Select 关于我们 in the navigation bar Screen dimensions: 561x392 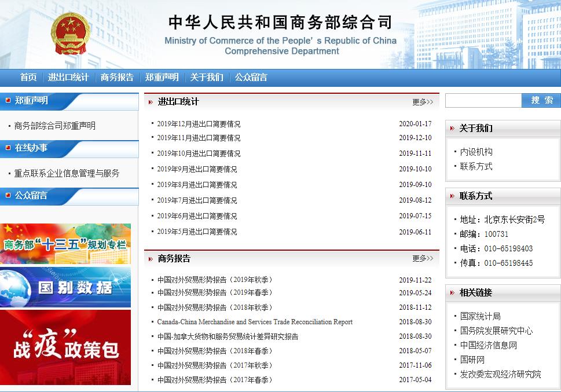(x=207, y=78)
